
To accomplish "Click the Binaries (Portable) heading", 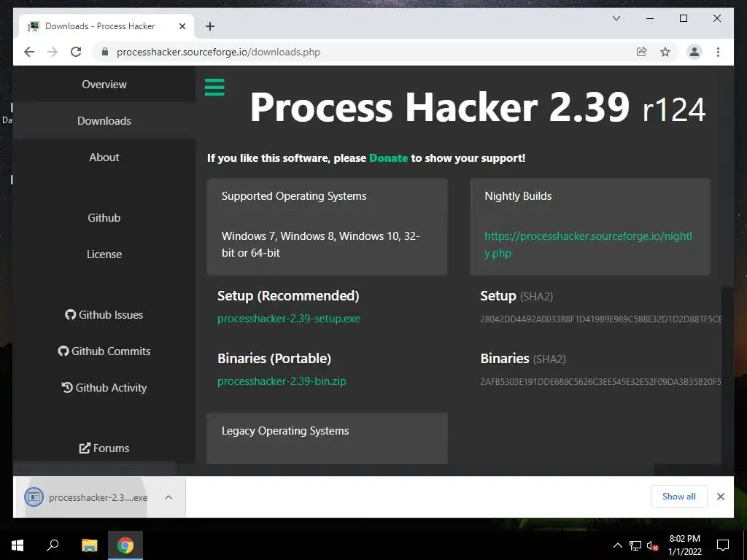I will (x=274, y=359).
